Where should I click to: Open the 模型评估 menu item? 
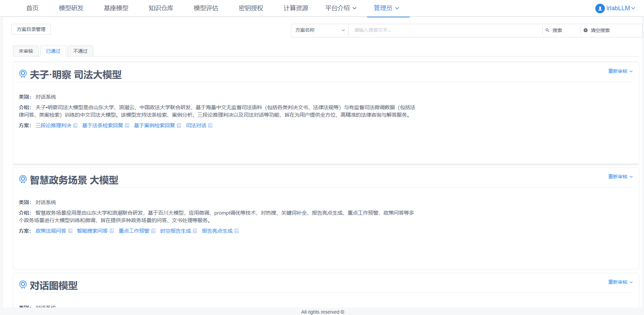coord(206,8)
